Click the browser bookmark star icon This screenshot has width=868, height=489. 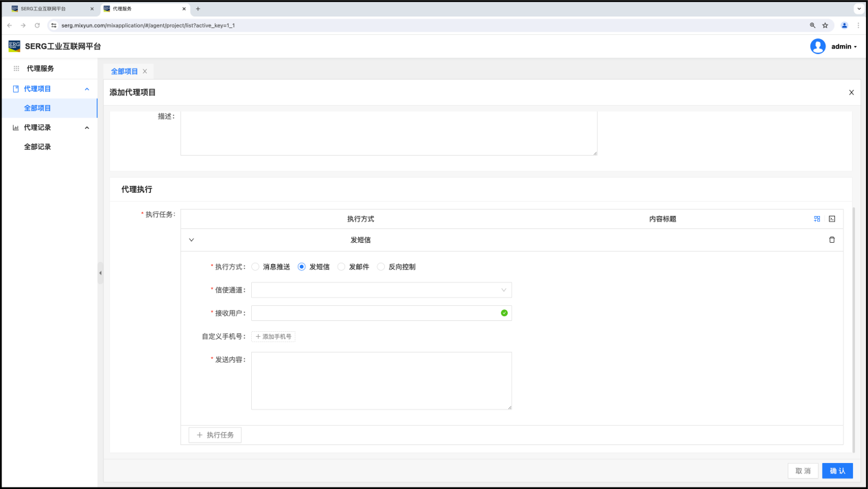825,25
